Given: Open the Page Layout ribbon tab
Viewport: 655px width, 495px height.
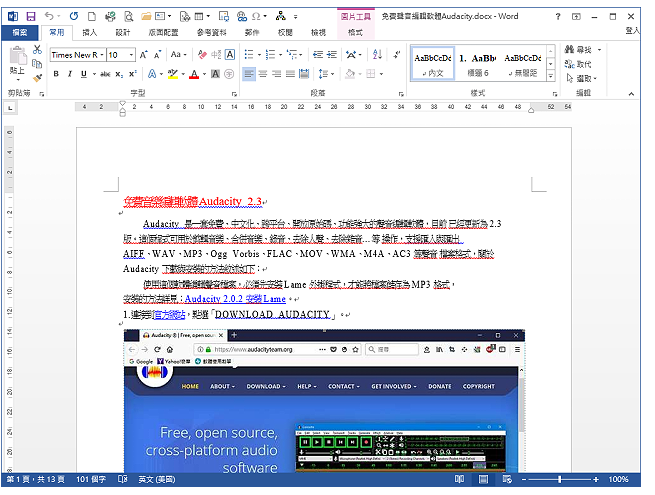Looking at the screenshot, I should [163, 33].
